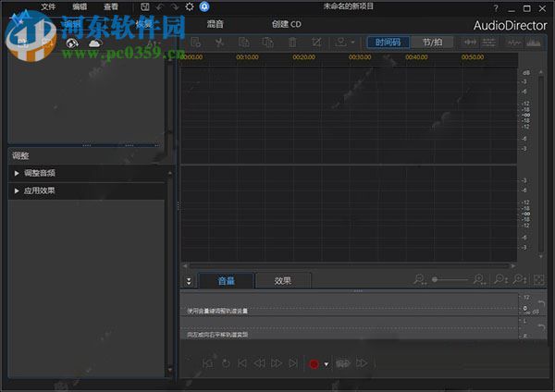Switch to waveform view icon
This screenshot has width=555, height=392.
pyautogui.click(x=514, y=43)
